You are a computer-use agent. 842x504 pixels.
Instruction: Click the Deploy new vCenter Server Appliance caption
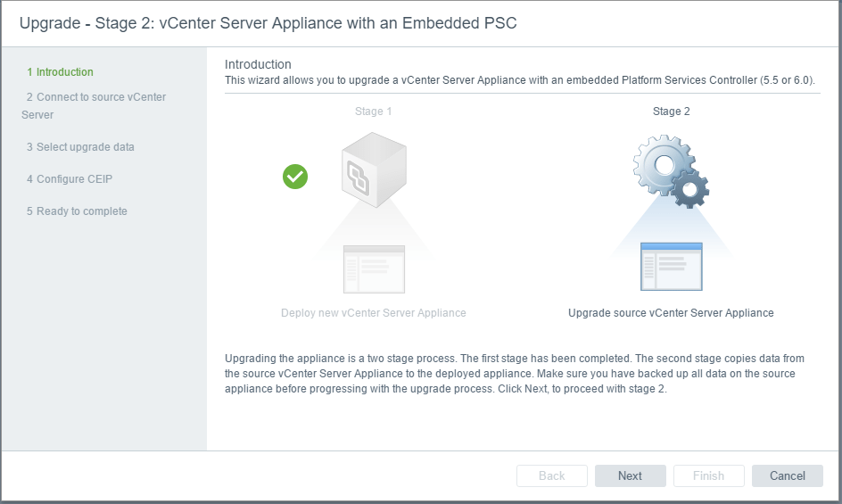point(373,313)
